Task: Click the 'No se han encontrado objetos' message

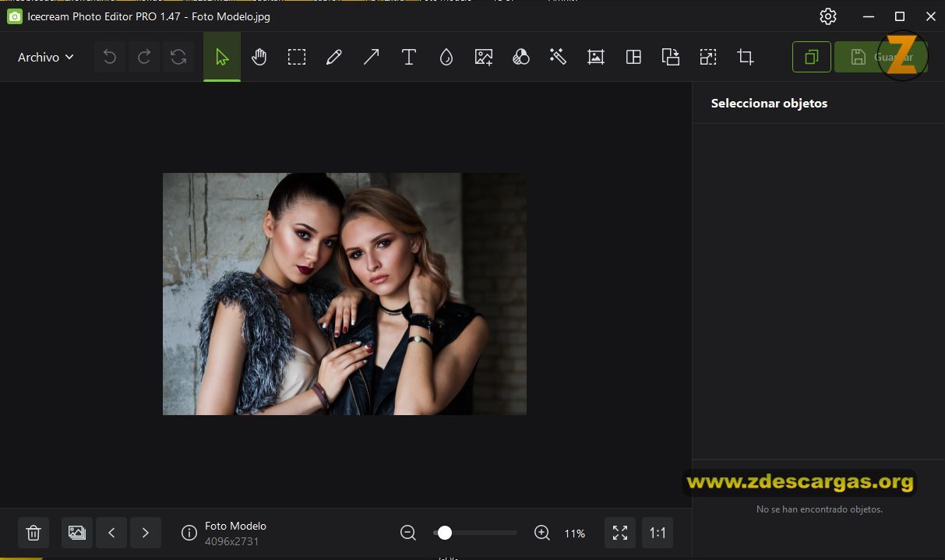Action: point(820,509)
